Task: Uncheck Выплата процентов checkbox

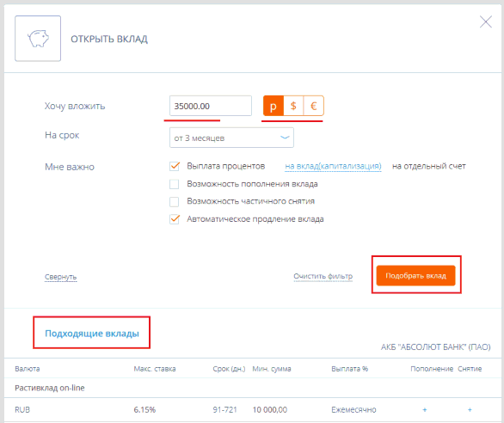Action: tap(175, 166)
